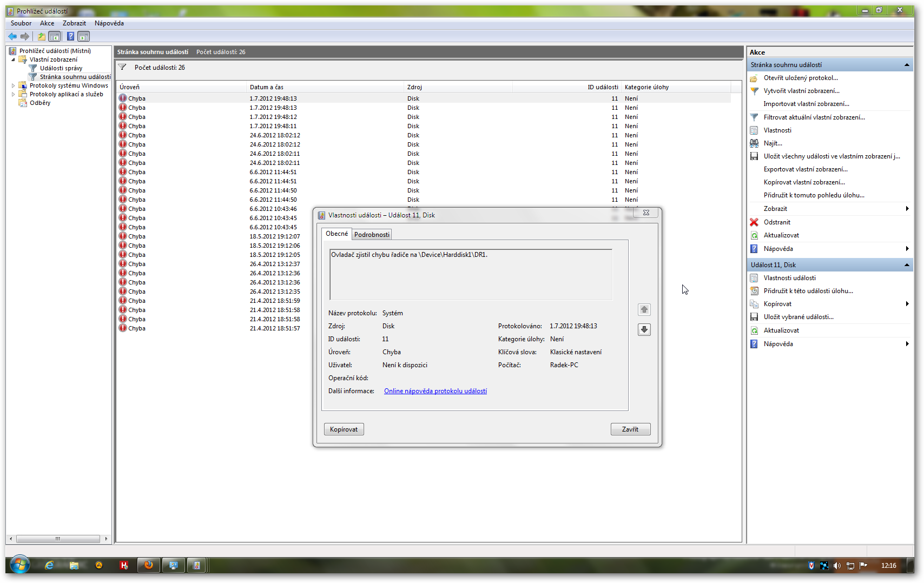This screenshot has width=924, height=583.
Task: Click 'Nápověda' help icon under 'Událost 11, Disk'
Action: 754,344
